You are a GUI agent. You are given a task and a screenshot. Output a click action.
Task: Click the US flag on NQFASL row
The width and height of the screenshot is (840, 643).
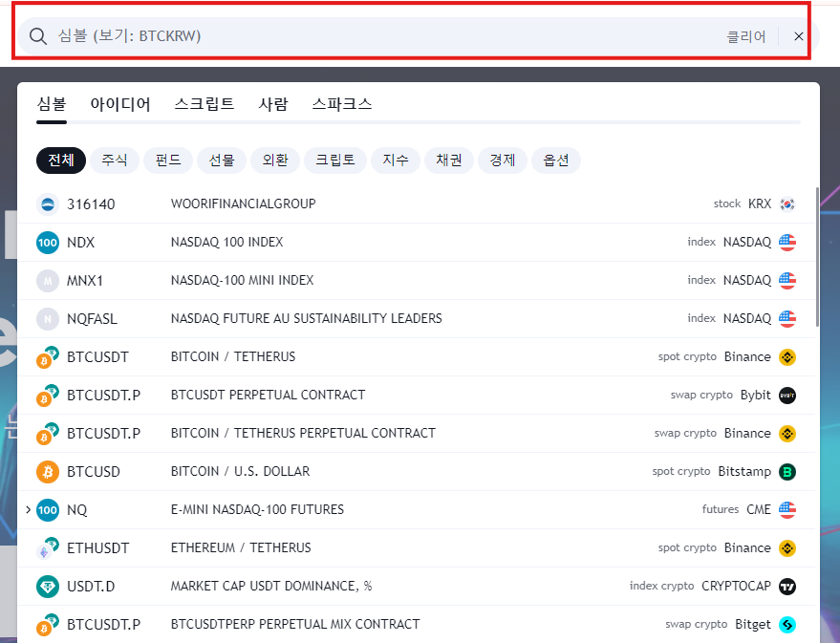coord(787,319)
